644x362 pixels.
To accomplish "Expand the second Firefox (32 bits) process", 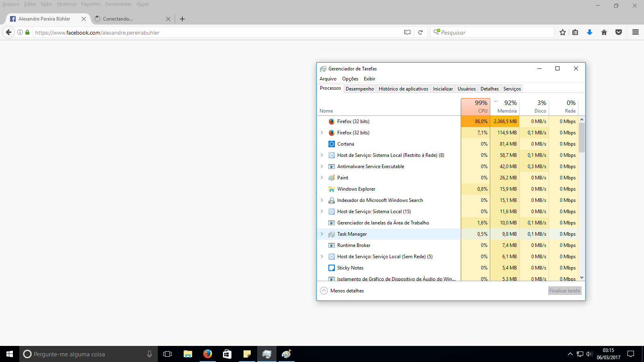I will click(322, 133).
